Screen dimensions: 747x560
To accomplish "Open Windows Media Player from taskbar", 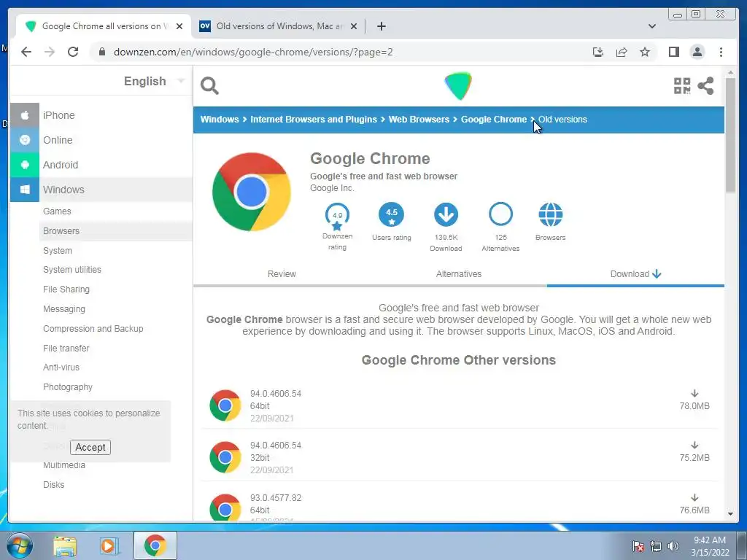I will [109, 545].
